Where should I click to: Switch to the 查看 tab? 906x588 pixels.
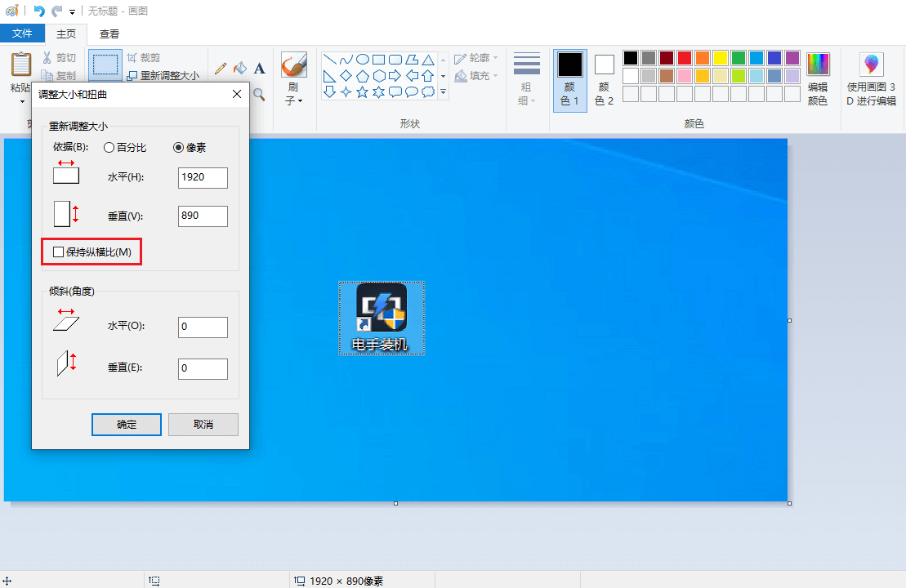click(x=109, y=33)
